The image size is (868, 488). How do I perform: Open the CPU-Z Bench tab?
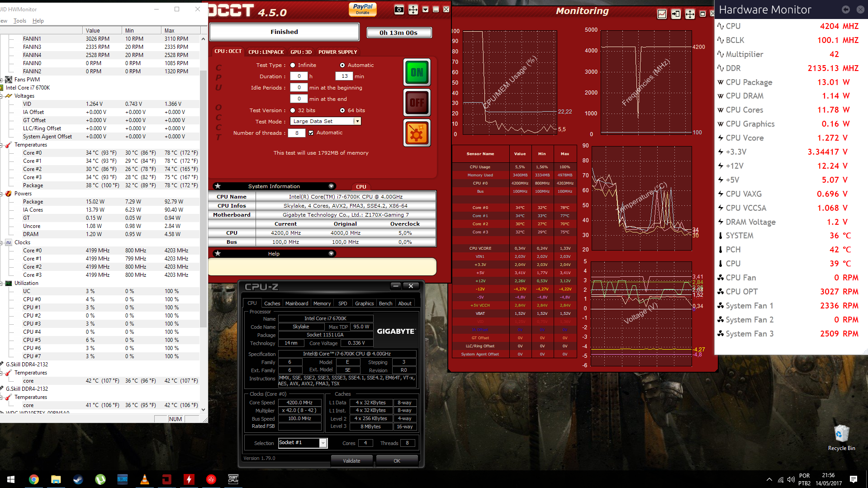click(x=385, y=303)
